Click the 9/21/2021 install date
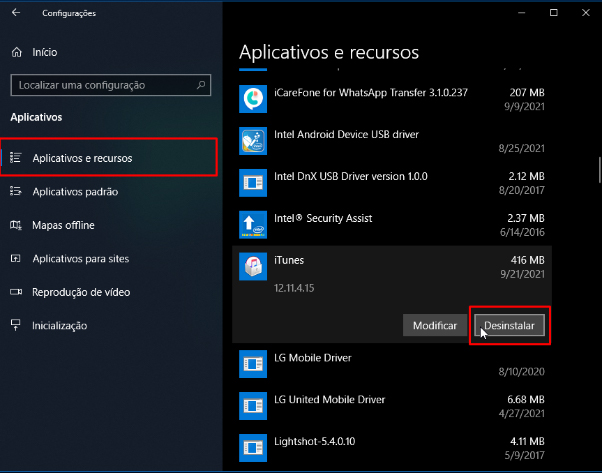Viewport: 602px width, 474px height. tap(522, 274)
